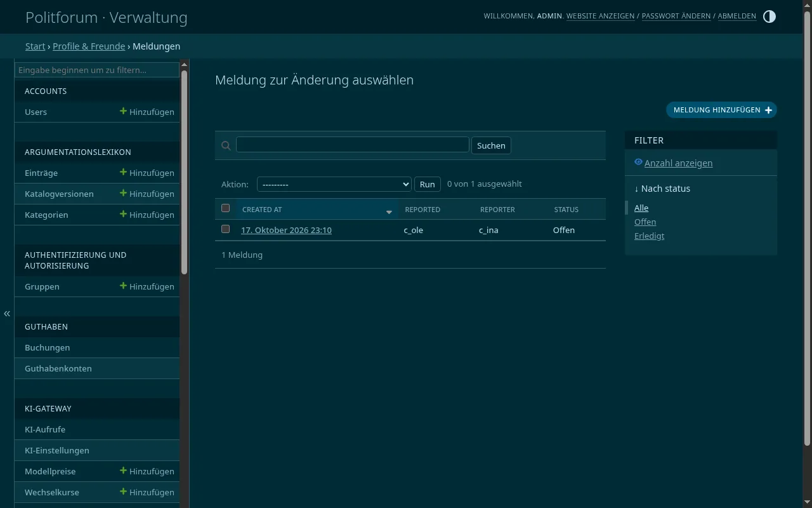Toggle the light/dark theme icon

pos(769,17)
